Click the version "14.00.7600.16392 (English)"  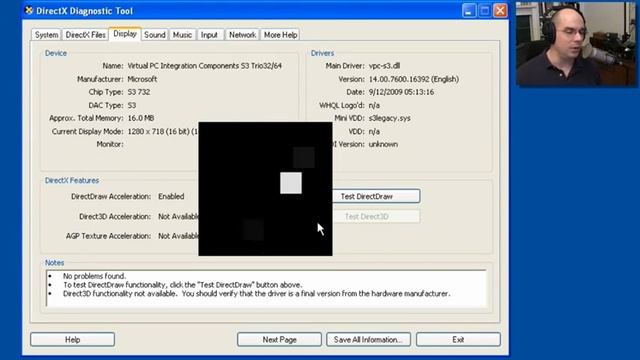pos(414,79)
